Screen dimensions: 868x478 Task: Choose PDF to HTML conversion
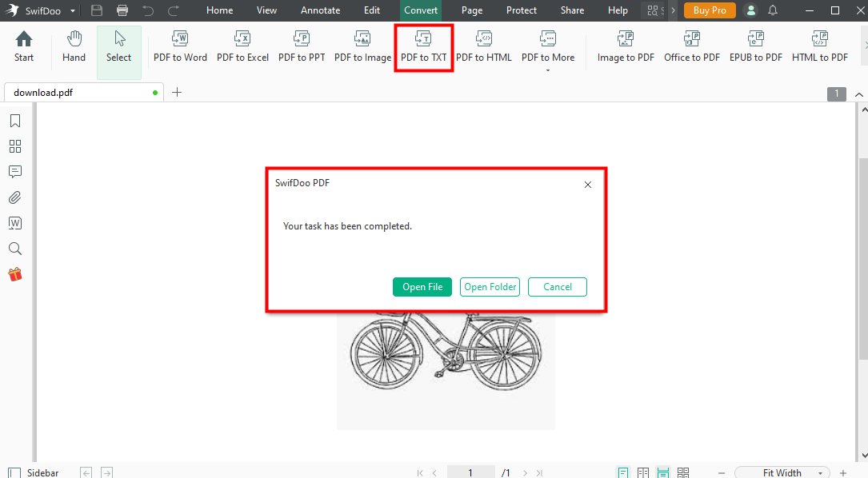[484, 47]
